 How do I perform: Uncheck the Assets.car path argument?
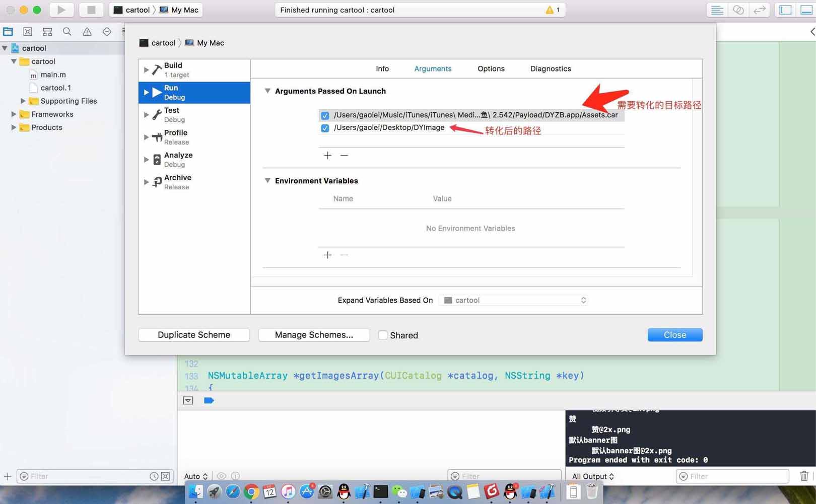(325, 115)
